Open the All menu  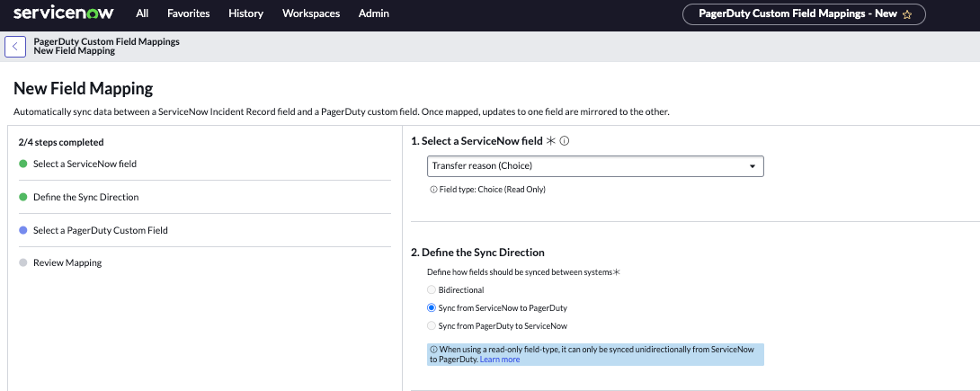pos(142,13)
